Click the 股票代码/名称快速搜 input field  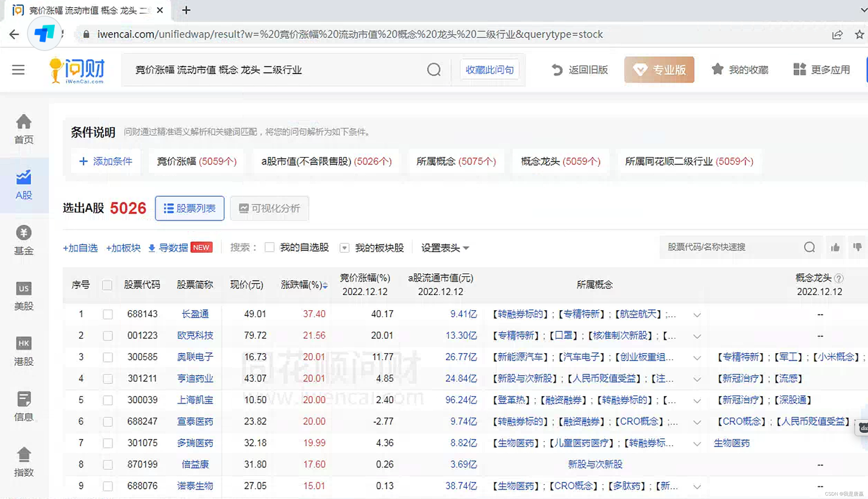point(730,247)
